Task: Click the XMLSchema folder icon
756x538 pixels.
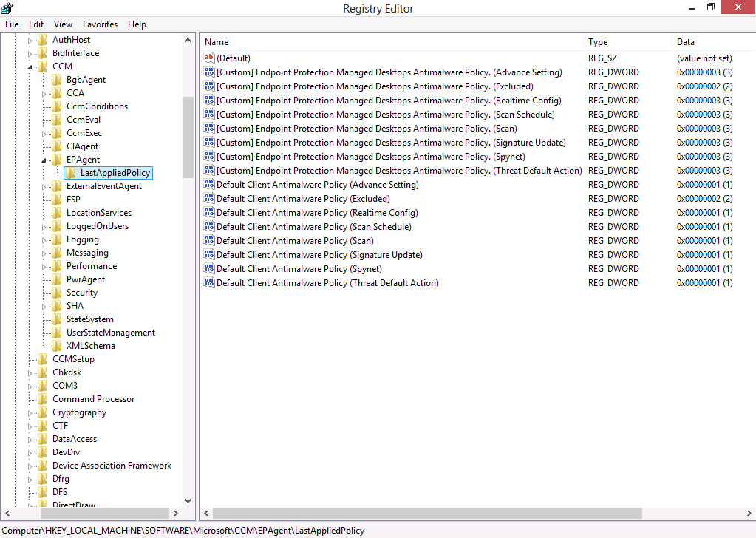Action: pyautogui.click(x=57, y=346)
